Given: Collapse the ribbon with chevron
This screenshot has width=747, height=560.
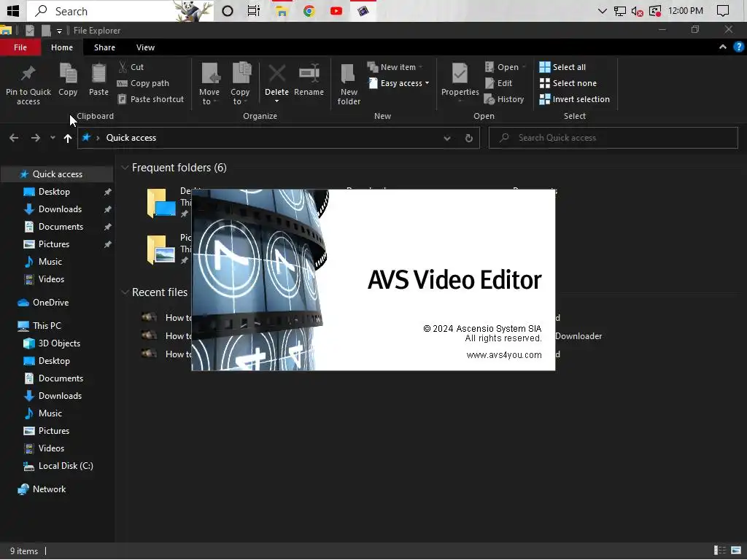Looking at the screenshot, I should coord(723,47).
